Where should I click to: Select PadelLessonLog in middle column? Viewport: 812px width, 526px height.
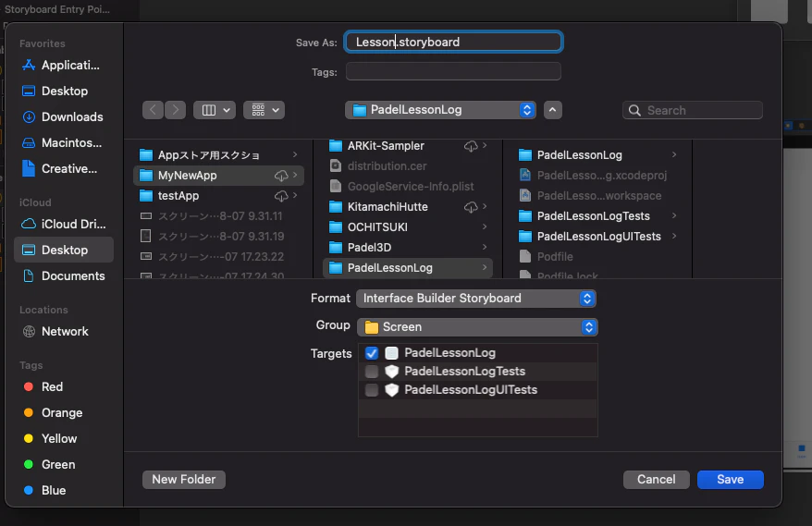click(x=408, y=268)
